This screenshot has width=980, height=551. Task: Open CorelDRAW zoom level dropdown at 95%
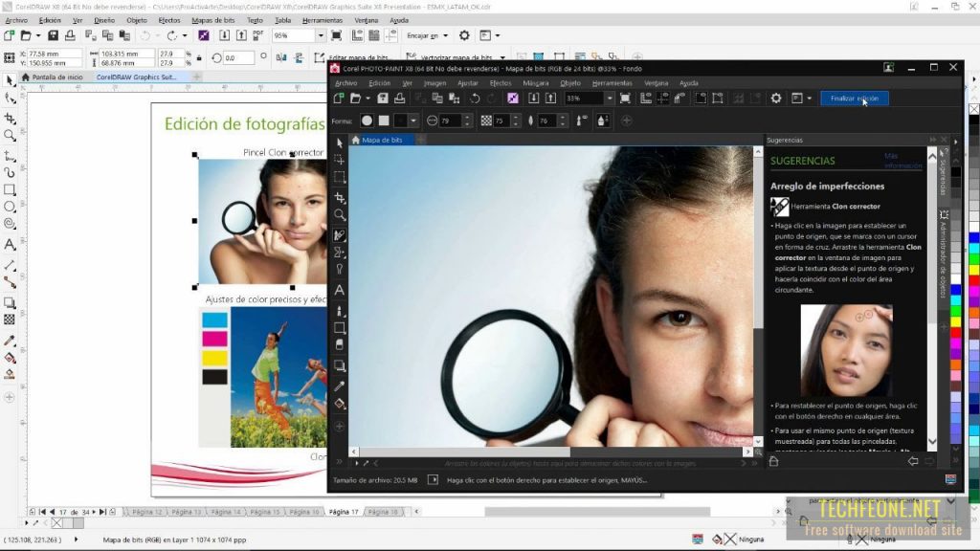[x=321, y=35]
